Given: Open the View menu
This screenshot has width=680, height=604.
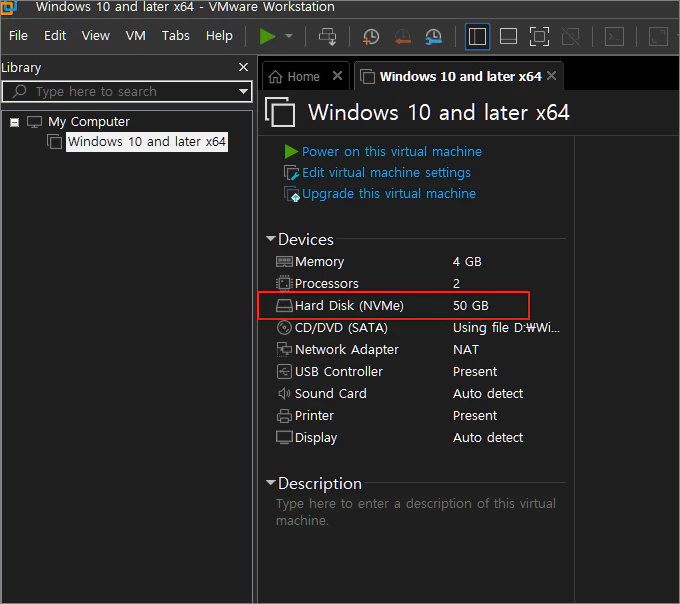Looking at the screenshot, I should (96, 36).
